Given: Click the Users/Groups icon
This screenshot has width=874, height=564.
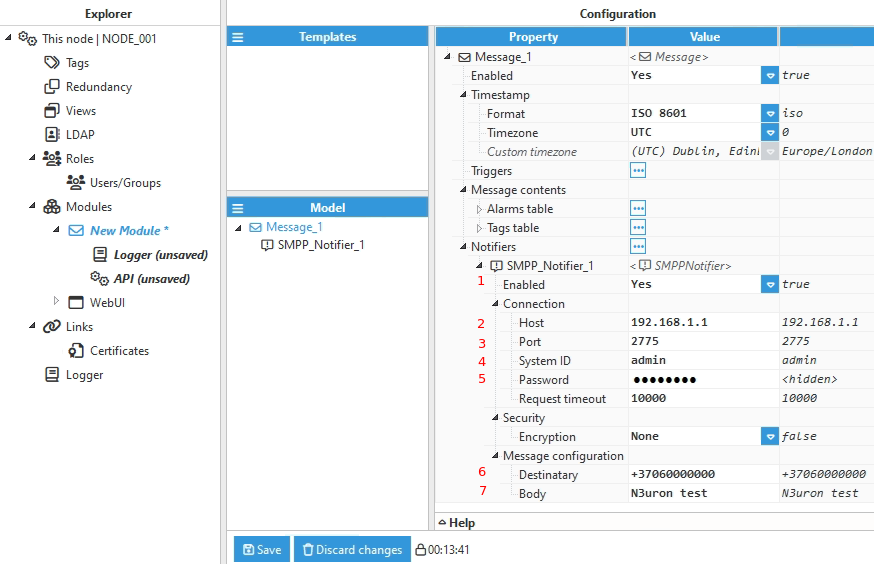Looking at the screenshot, I should 76,183.
